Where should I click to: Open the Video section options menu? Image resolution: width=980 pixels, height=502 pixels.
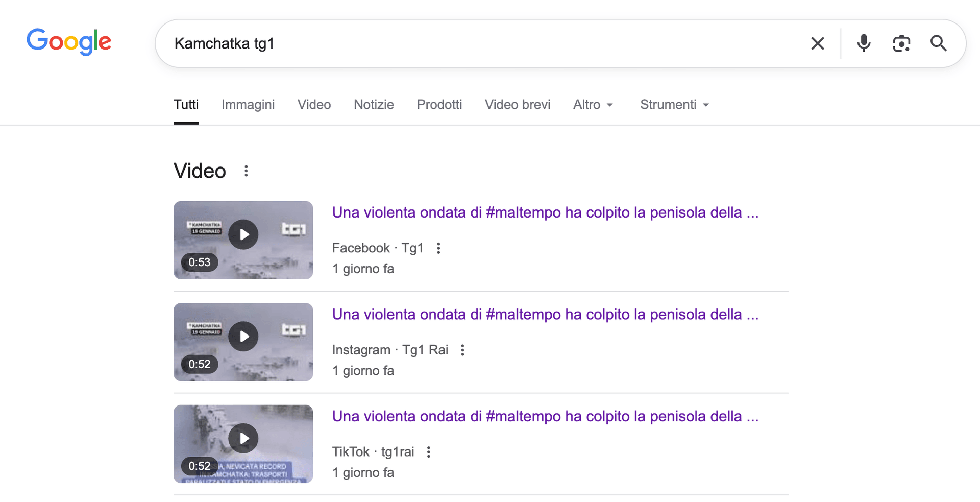246,171
